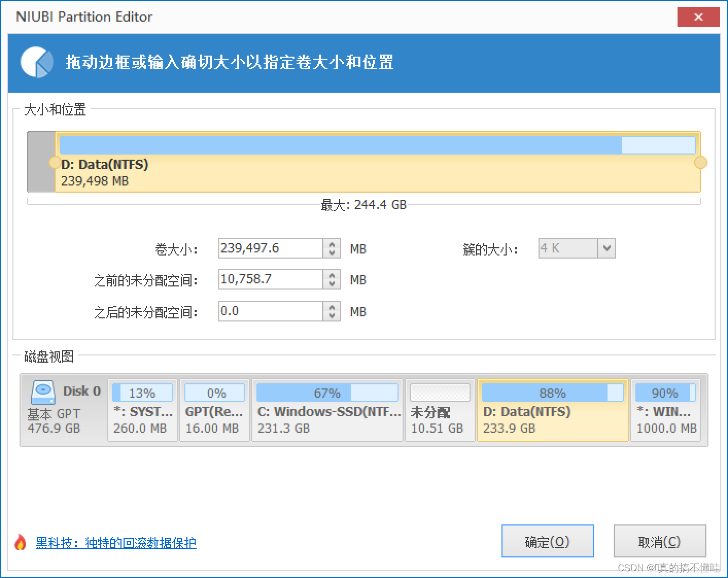Select WIN... 1000.0 MB partition
The image size is (728, 578).
coord(666,411)
